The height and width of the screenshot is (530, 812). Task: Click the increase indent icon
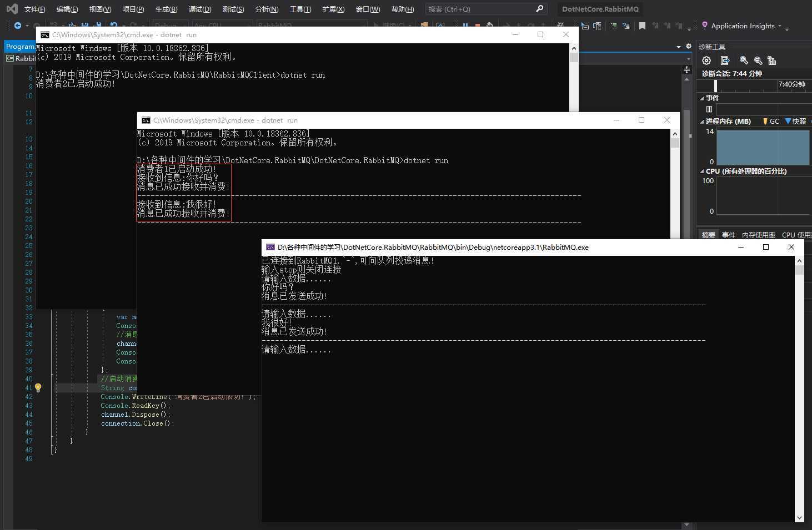(x=613, y=26)
